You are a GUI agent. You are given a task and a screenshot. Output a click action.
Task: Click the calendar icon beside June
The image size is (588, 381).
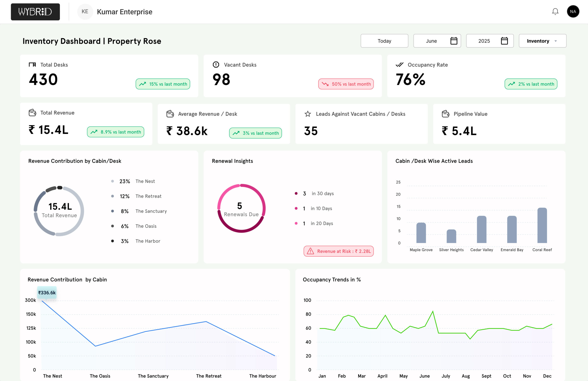tap(454, 41)
